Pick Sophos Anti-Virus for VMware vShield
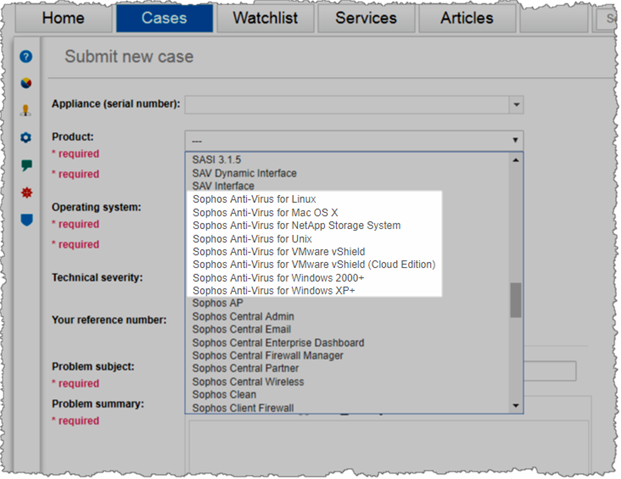This screenshot has width=621, height=479. 279,252
